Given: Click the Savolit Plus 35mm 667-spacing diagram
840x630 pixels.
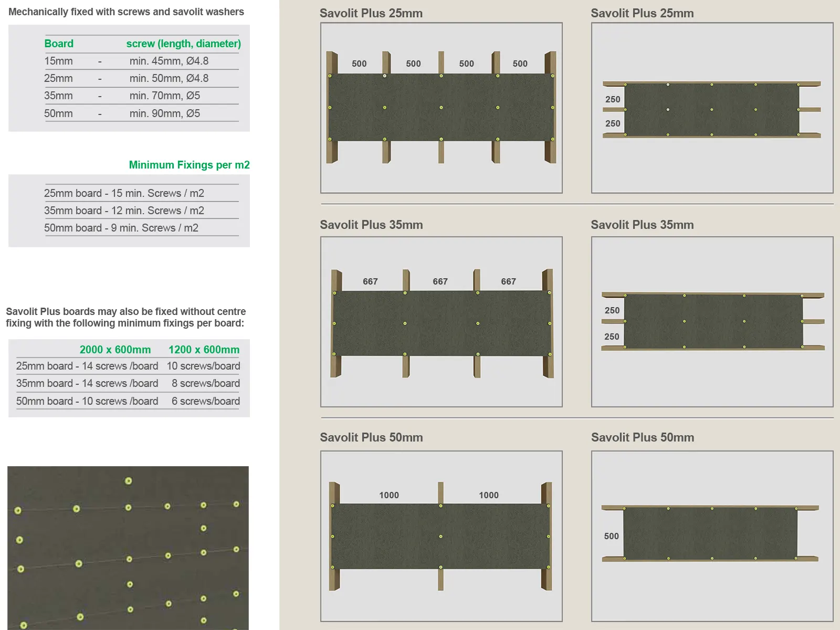Looking at the screenshot, I should [x=442, y=322].
